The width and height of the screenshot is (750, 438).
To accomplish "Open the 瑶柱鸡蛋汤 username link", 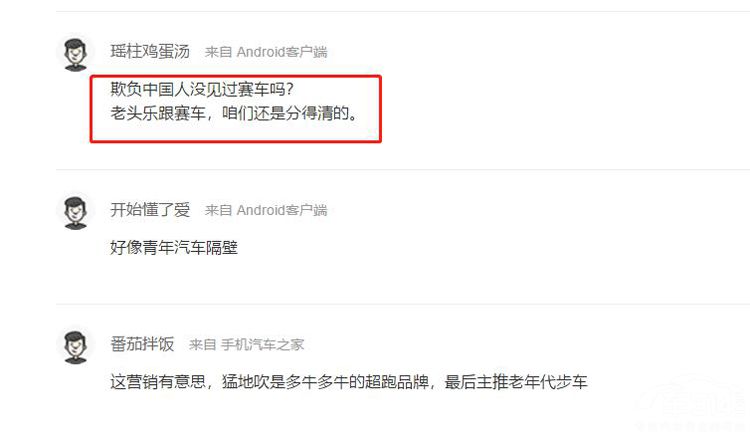I will pyautogui.click(x=150, y=52).
